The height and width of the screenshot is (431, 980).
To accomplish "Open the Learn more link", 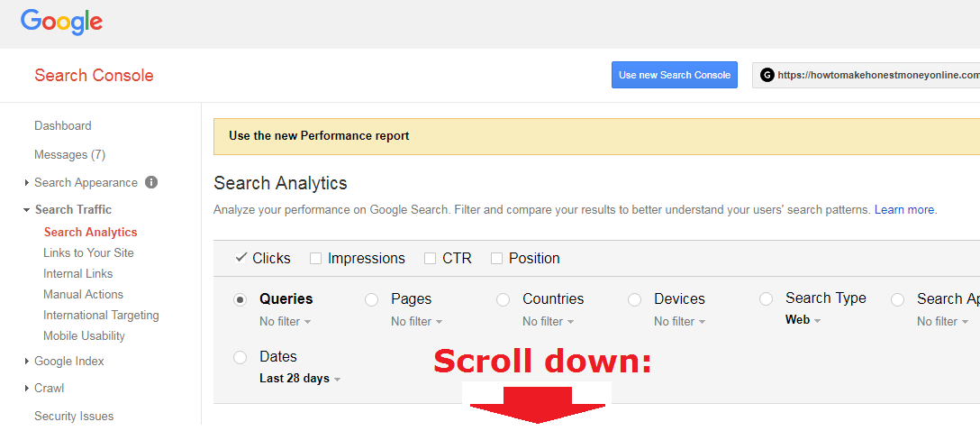I will (905, 209).
